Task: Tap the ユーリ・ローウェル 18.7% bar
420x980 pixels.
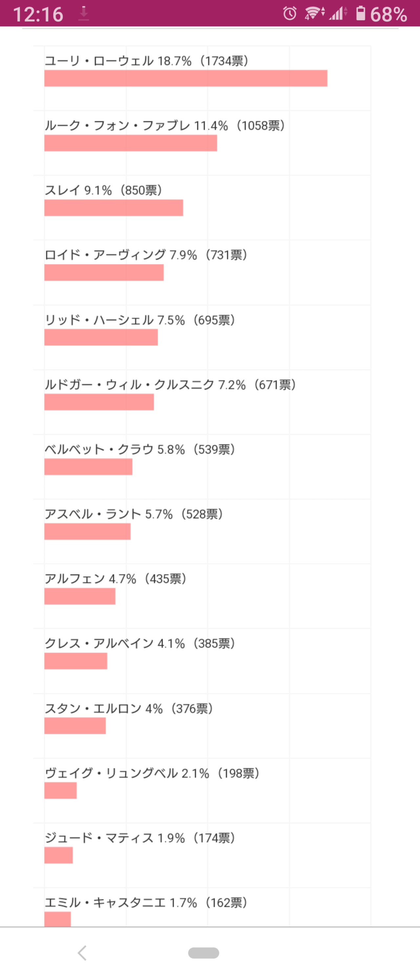Action: (186, 78)
